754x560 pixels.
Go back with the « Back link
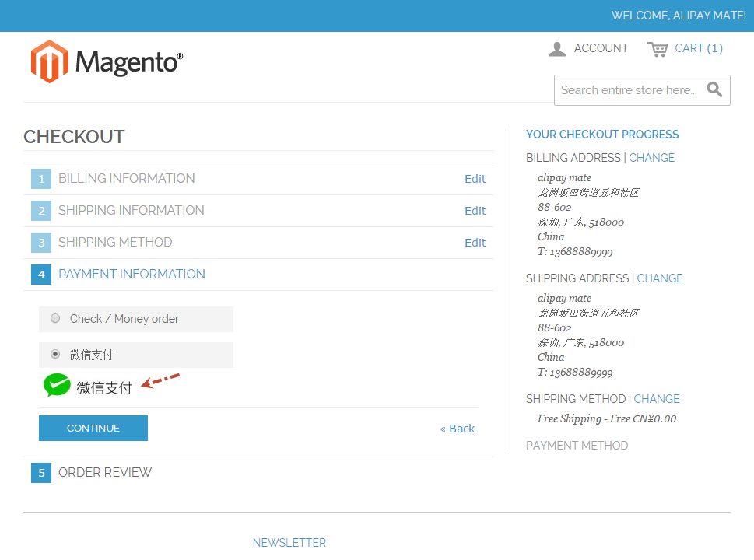458,429
